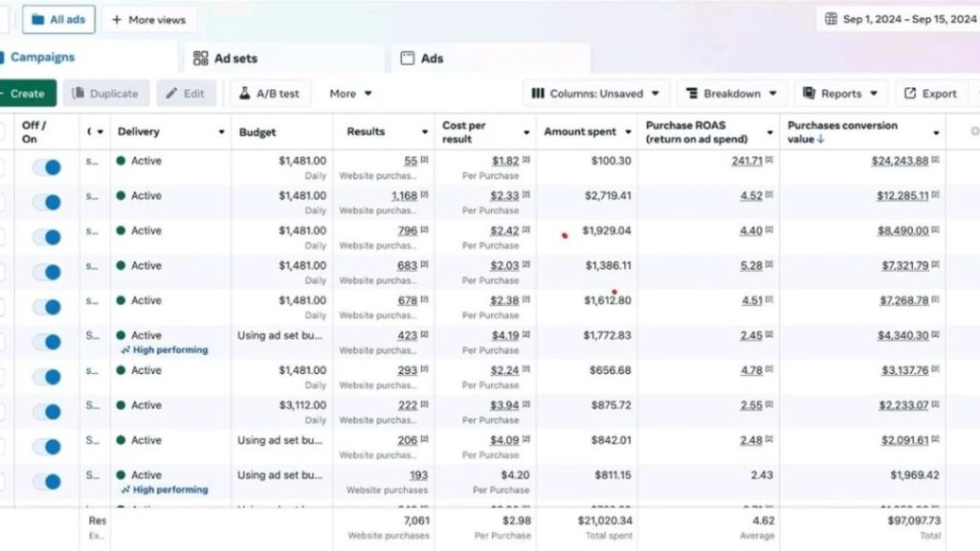Click the plus icon in More views
This screenshot has width=980, height=551.
[116, 19]
